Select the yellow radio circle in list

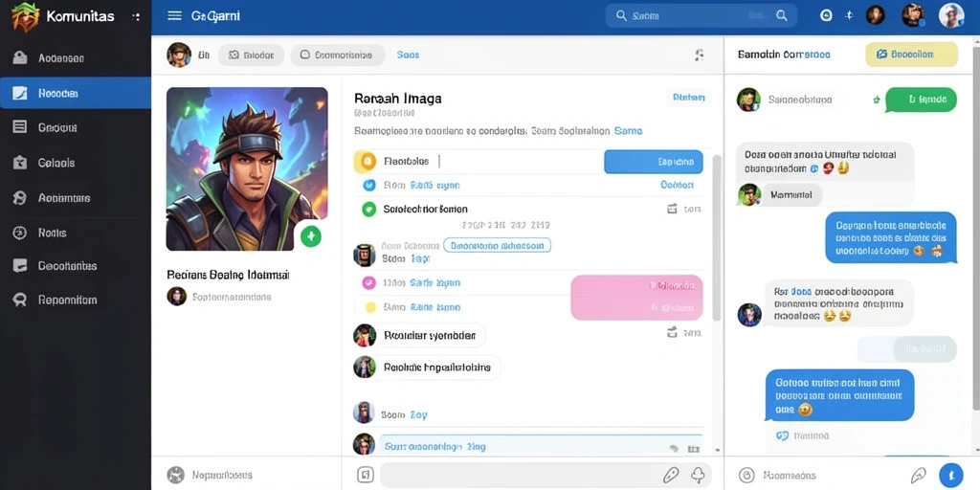coord(370,307)
